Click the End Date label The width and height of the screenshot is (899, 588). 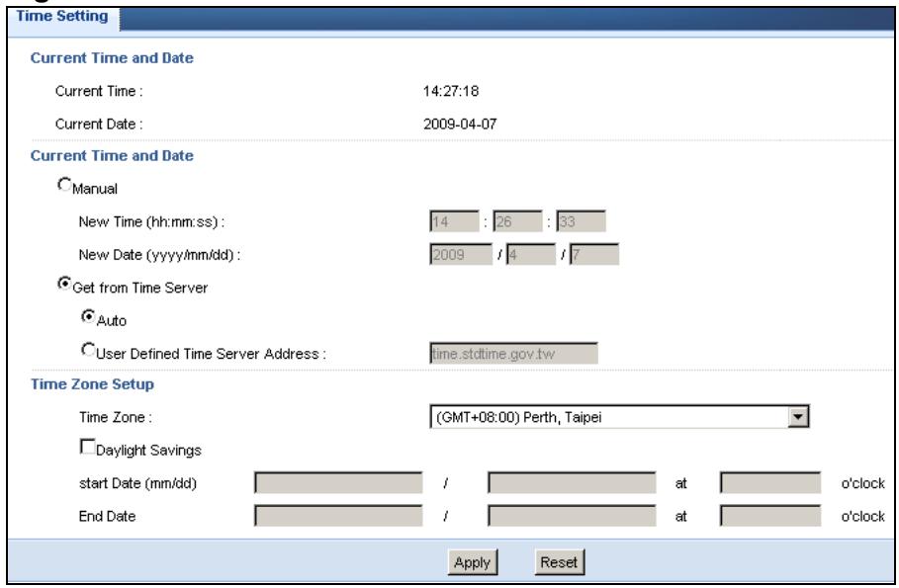point(107,517)
